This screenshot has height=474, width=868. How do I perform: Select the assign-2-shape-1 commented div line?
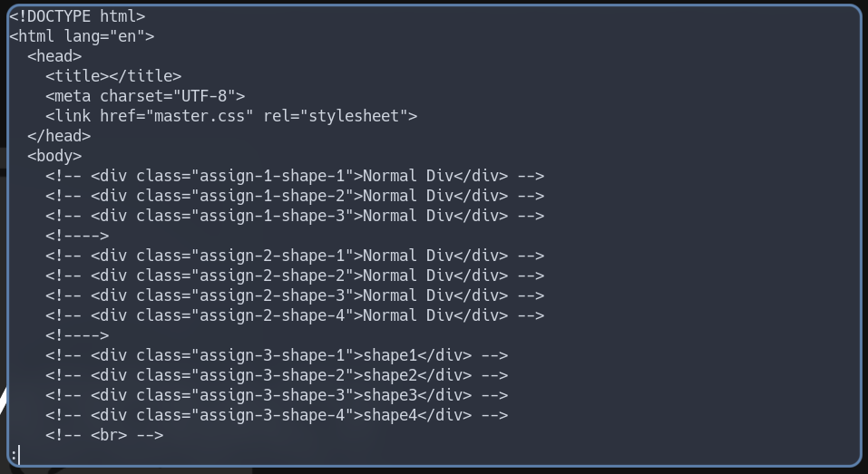pos(295,256)
